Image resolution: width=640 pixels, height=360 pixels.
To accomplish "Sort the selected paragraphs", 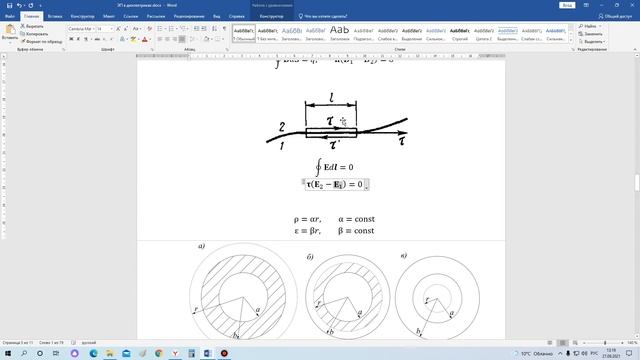I will point(214,29).
